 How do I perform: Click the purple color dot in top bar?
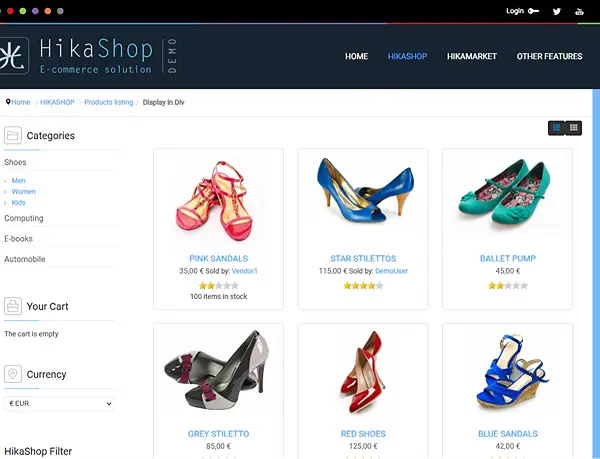point(35,11)
